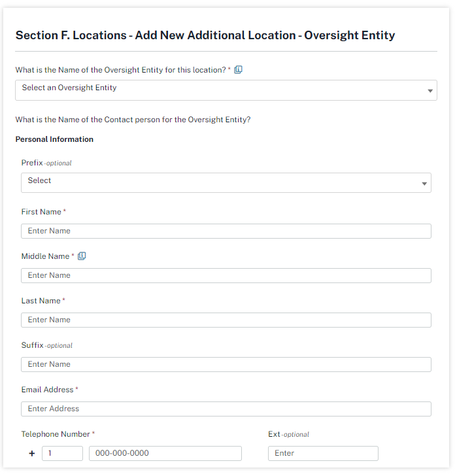
Task: Select the Last Name text box
Action: (x=226, y=320)
